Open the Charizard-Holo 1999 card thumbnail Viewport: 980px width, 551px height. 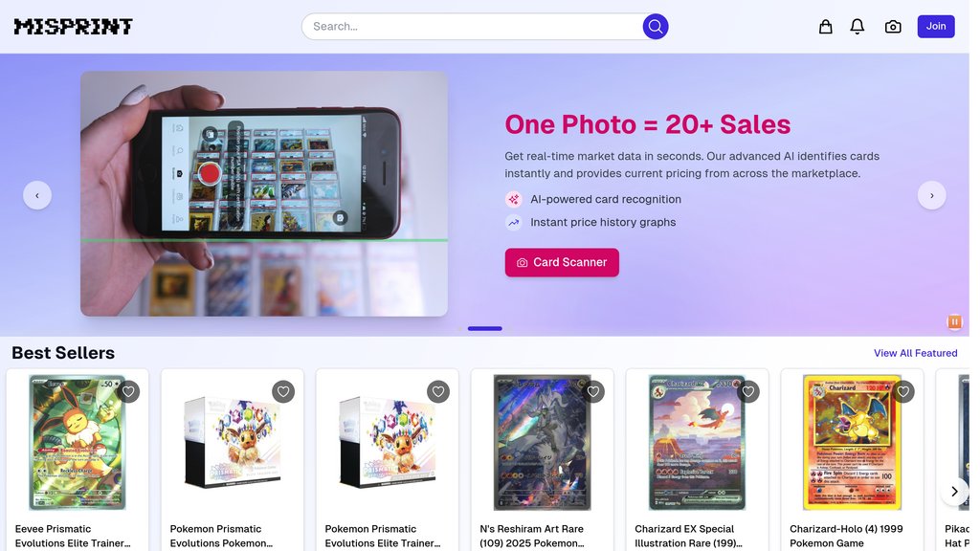point(852,443)
